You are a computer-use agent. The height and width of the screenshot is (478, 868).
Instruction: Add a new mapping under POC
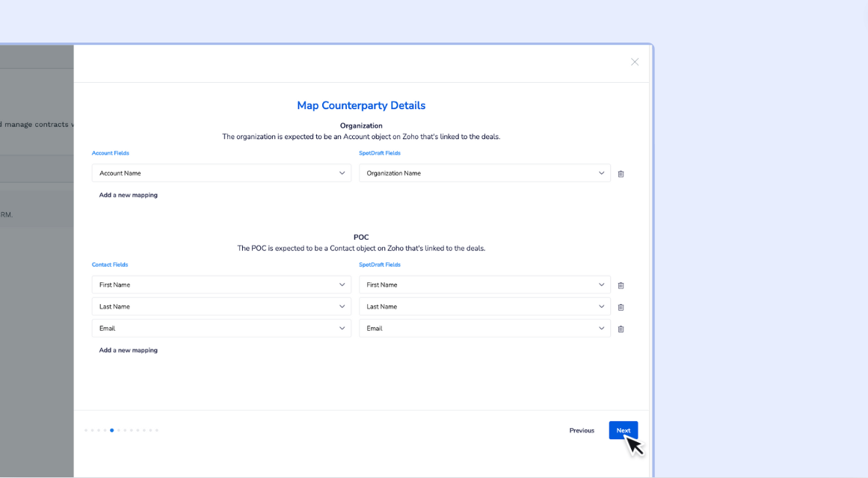click(128, 350)
